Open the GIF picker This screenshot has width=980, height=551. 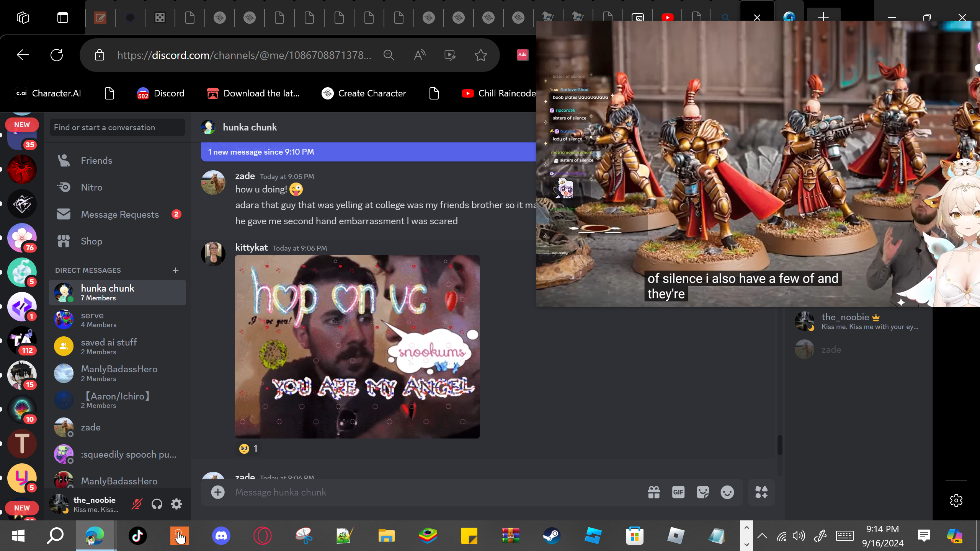pyautogui.click(x=678, y=492)
